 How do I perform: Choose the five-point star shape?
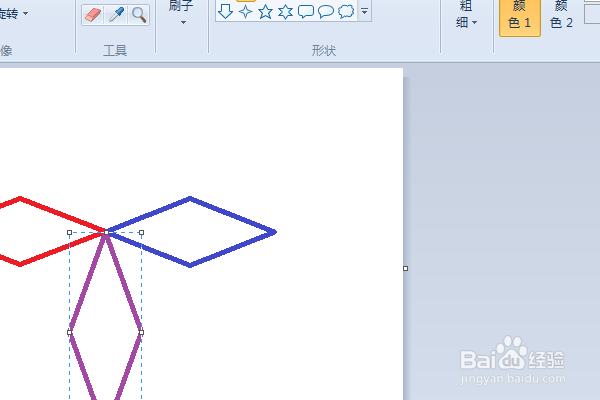[x=265, y=11]
